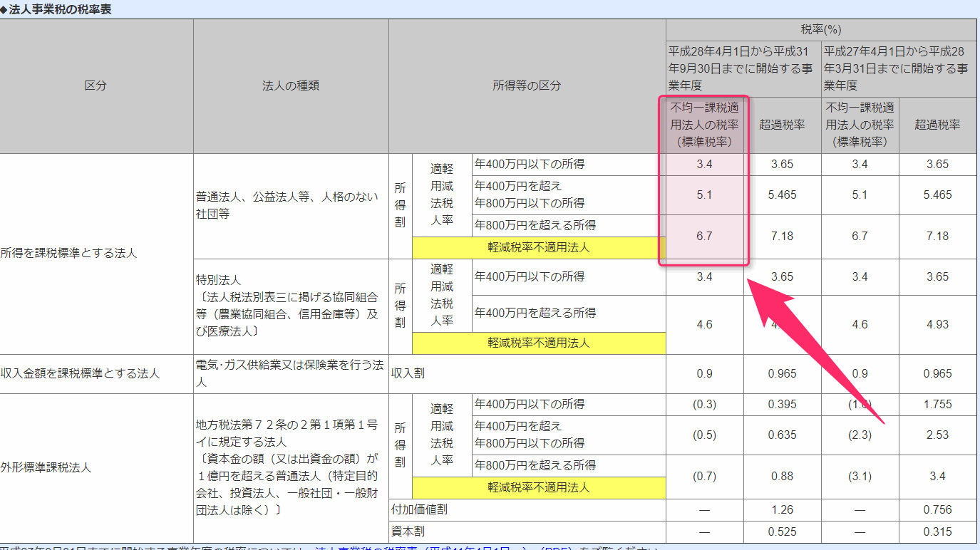Select the 付加価値割 row label

pos(420,509)
